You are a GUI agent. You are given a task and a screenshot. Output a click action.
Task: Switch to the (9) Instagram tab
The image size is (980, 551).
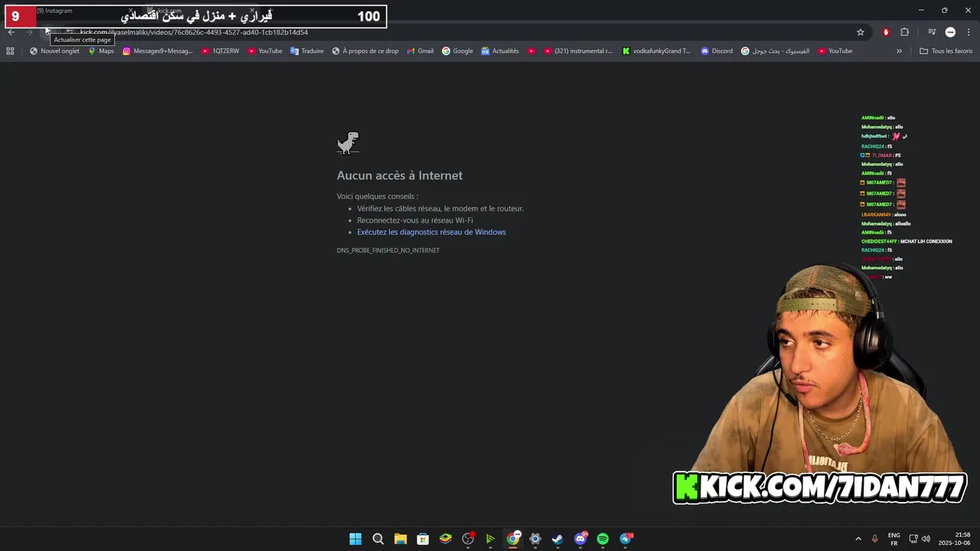point(54,11)
